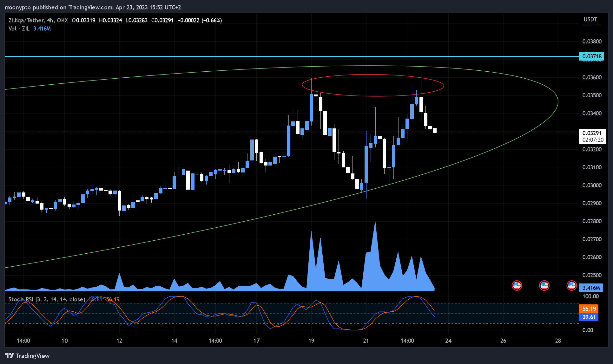Click the middle US flag economic event icon
Viewport: 613px width, 364px height.
(544, 285)
